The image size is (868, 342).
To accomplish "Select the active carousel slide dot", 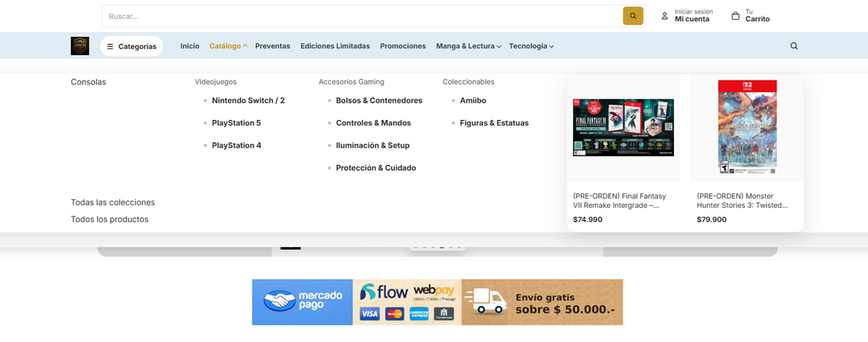I will pyautogui.click(x=442, y=246).
